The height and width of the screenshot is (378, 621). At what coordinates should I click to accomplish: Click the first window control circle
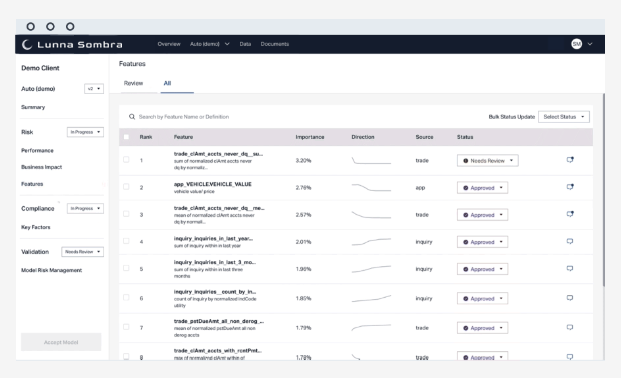pyautogui.click(x=30, y=27)
